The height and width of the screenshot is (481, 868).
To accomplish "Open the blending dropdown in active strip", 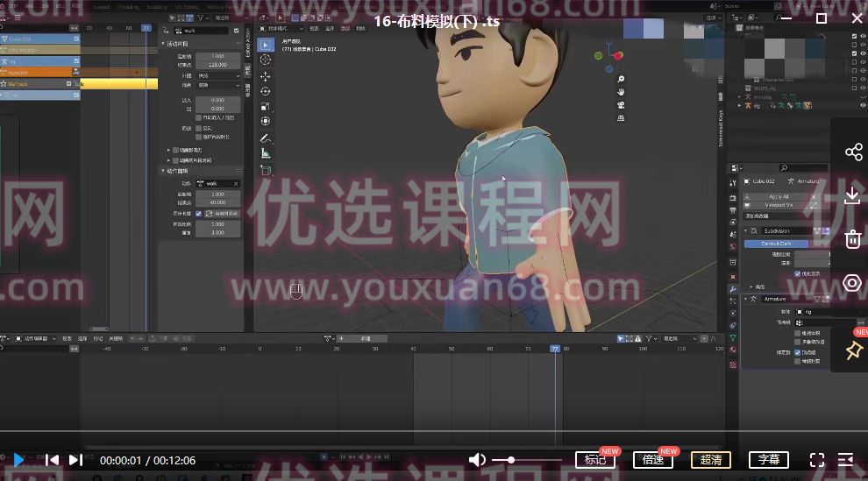I will point(218,85).
